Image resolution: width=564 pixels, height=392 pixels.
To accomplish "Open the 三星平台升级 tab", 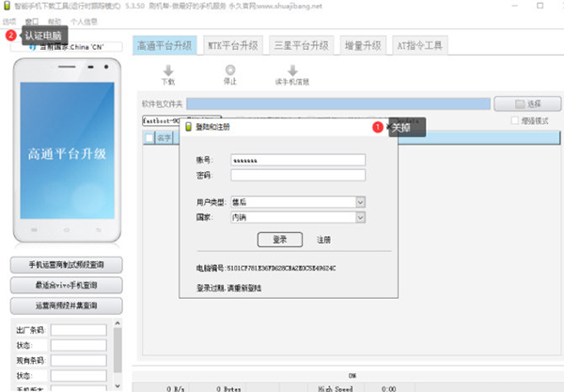I will [301, 45].
